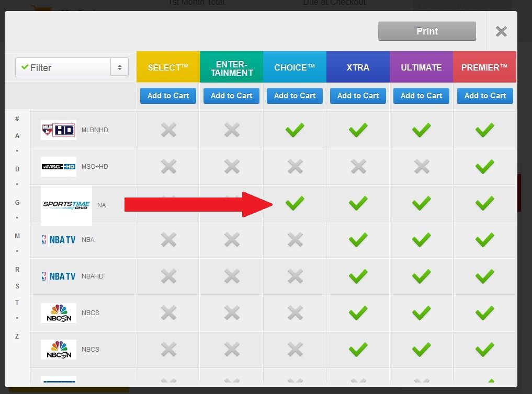Select the SELECT package header
The height and width of the screenshot is (394, 532).
tap(168, 67)
